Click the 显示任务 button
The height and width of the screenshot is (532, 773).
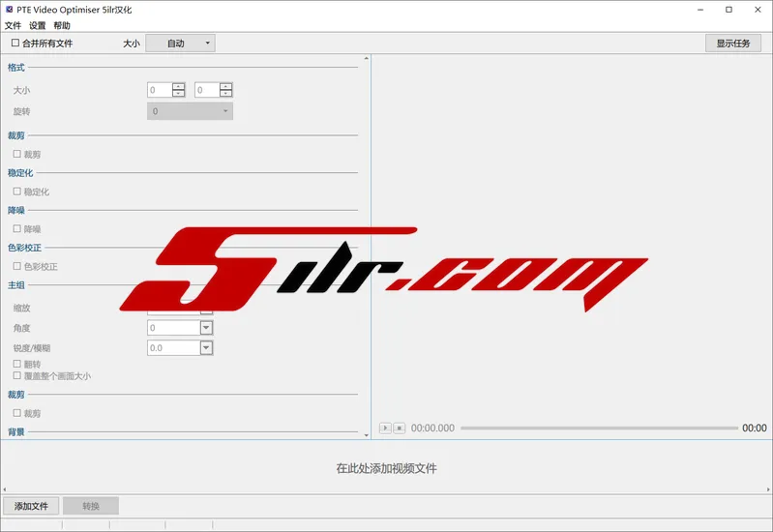[x=733, y=44]
